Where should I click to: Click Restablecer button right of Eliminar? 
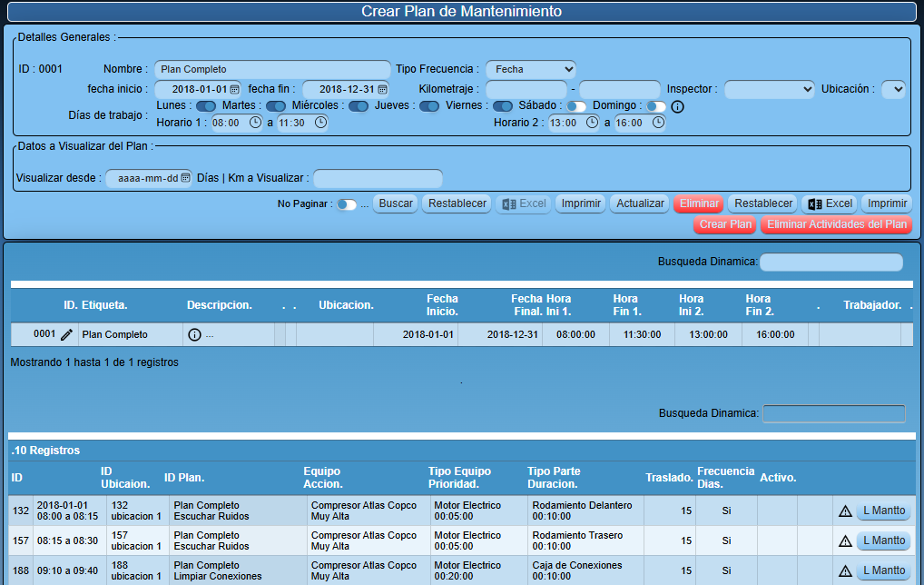click(x=763, y=203)
